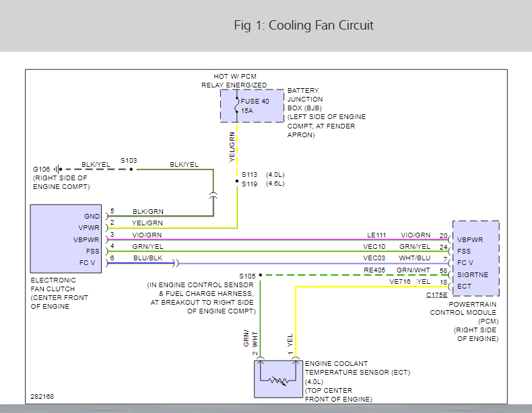532x413 pixels.
Task: Open the C175E connector reference
Action: [436, 295]
